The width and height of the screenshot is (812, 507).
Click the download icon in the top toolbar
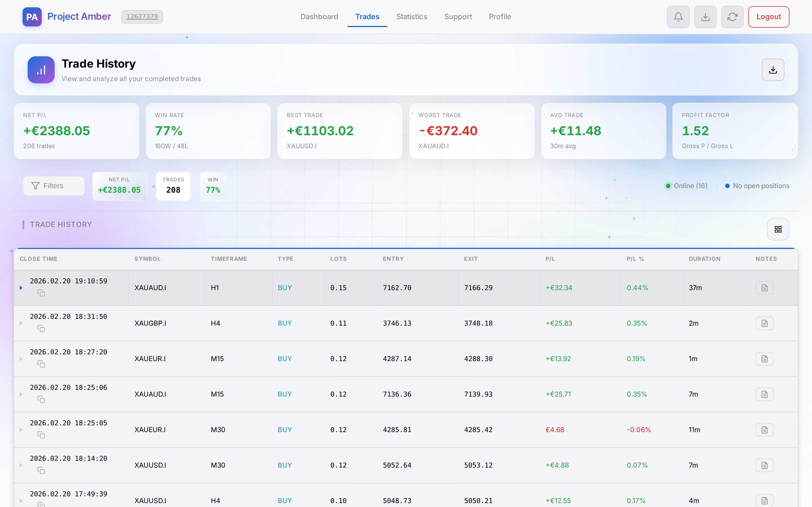point(705,17)
